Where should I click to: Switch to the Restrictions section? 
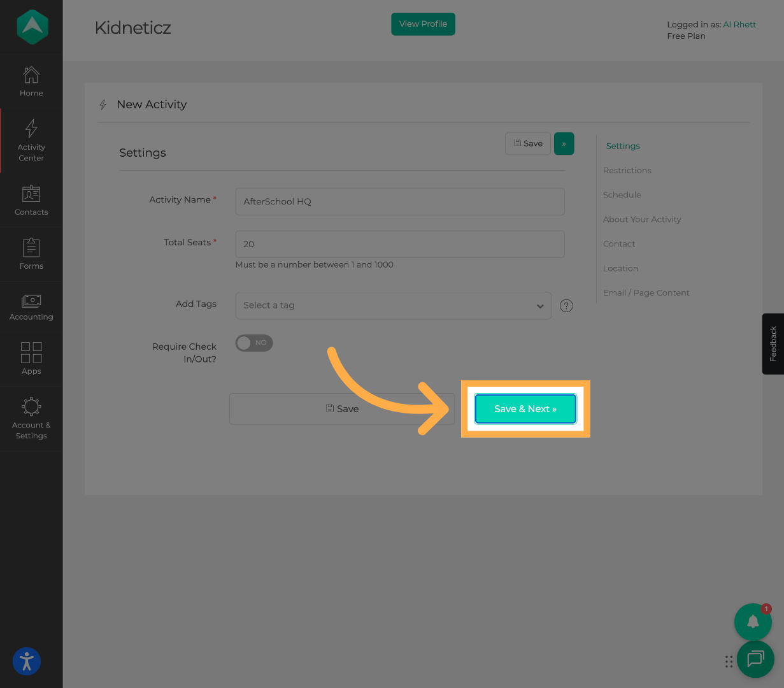(x=627, y=171)
